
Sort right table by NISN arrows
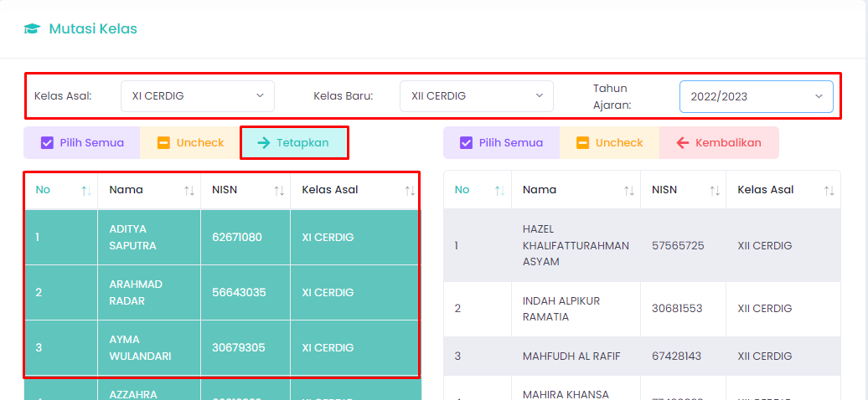[715, 191]
